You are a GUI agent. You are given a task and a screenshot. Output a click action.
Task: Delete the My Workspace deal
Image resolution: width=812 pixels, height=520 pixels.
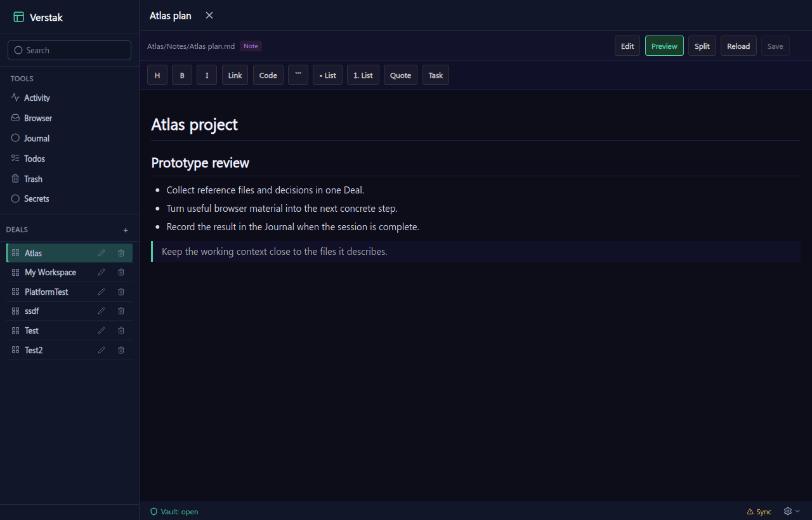(x=121, y=272)
